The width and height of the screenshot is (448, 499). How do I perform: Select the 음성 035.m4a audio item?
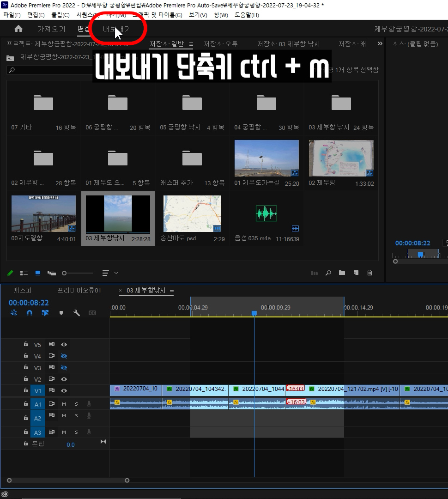(266, 213)
